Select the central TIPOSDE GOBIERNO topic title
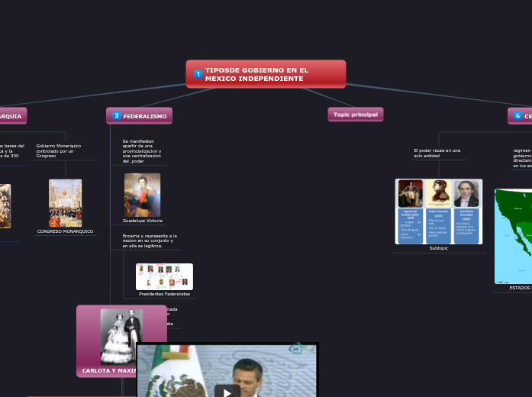532x397 pixels. click(x=256, y=74)
